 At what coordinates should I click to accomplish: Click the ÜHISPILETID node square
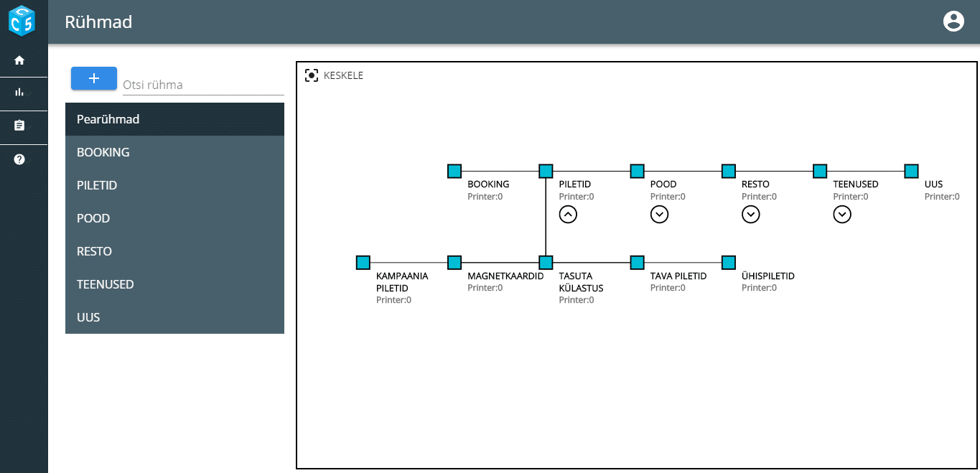(x=729, y=263)
